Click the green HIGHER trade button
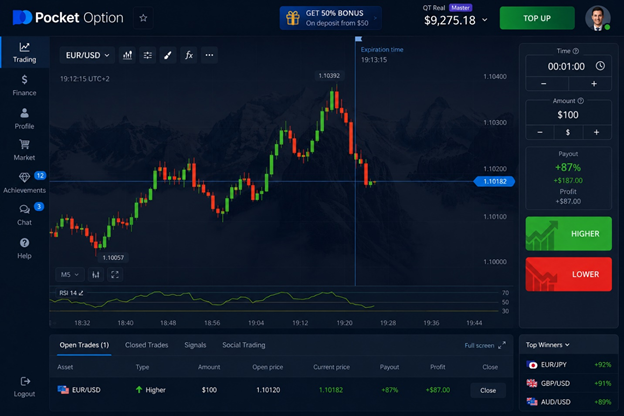 (x=568, y=234)
